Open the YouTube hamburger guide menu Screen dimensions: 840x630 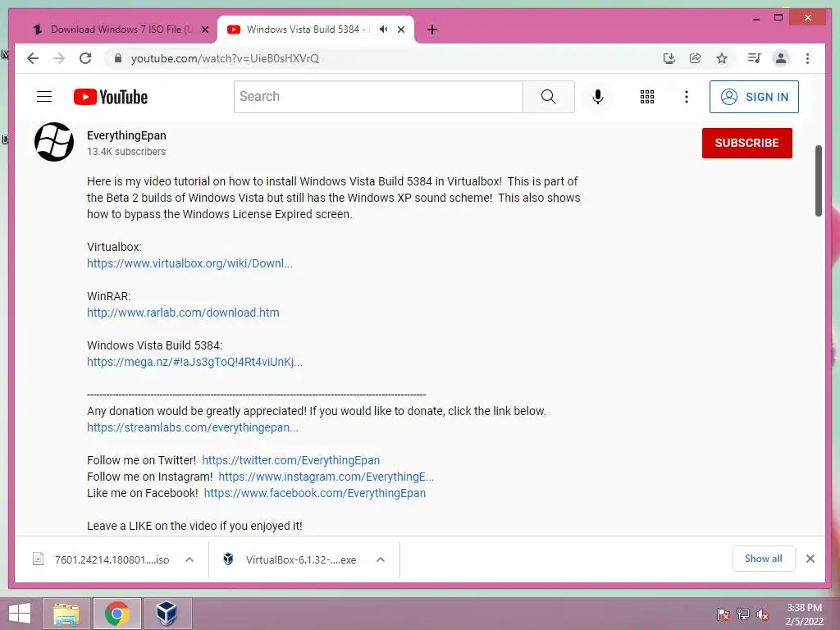44,97
